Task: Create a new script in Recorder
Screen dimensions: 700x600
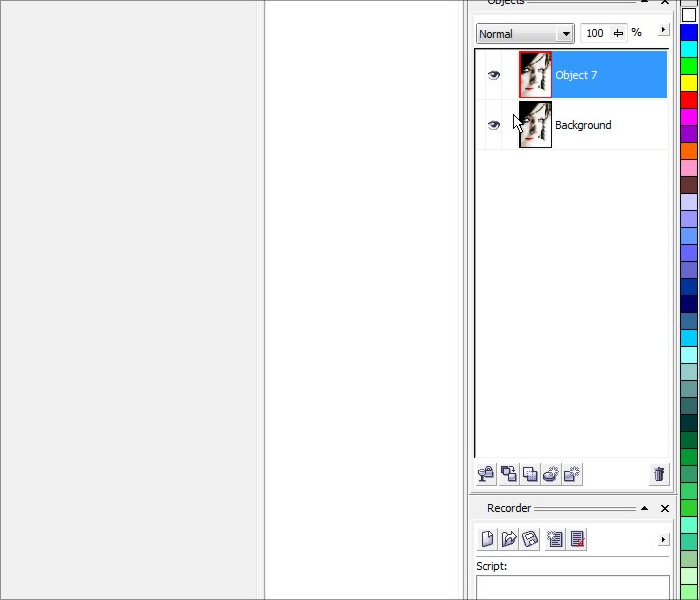Action: 487,539
